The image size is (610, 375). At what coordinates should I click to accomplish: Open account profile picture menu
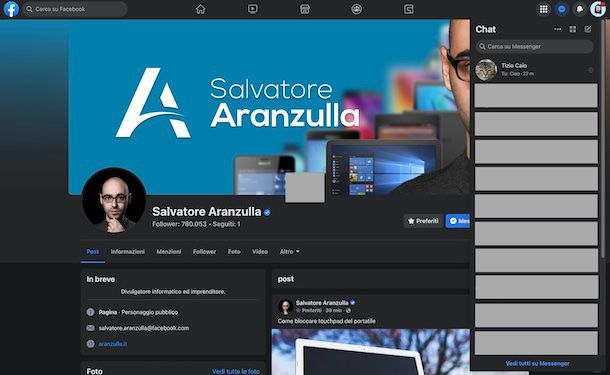[598, 9]
